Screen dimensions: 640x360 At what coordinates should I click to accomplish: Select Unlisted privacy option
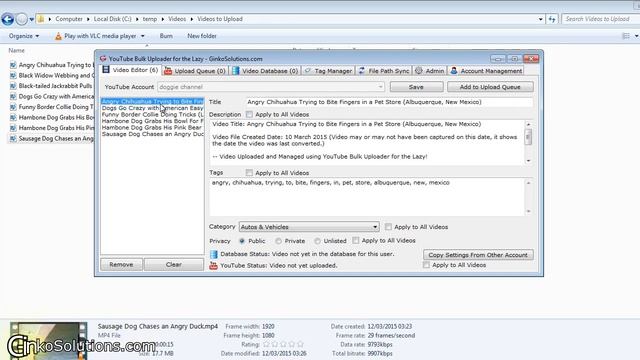coord(317,241)
